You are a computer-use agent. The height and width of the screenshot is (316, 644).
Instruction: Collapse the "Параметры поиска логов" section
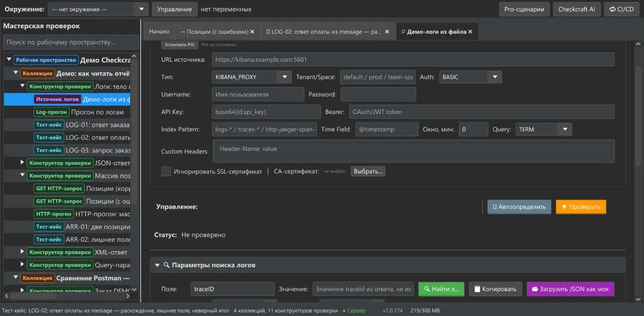(x=157, y=265)
